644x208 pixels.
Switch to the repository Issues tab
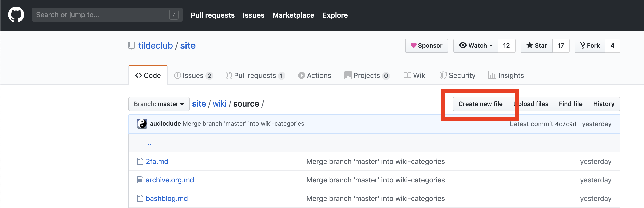pos(194,75)
